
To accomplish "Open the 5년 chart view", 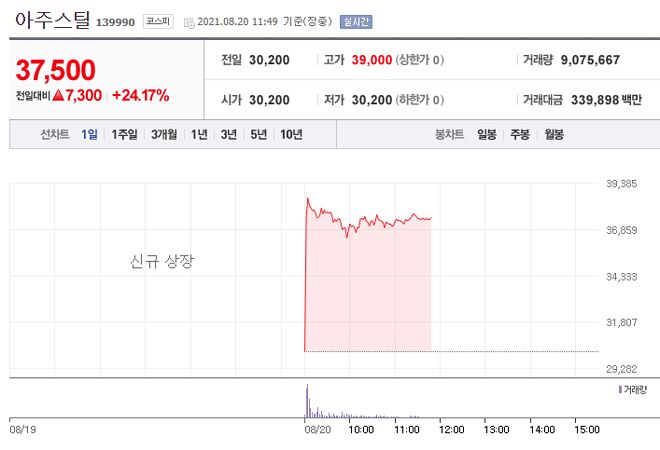I will click(259, 134).
